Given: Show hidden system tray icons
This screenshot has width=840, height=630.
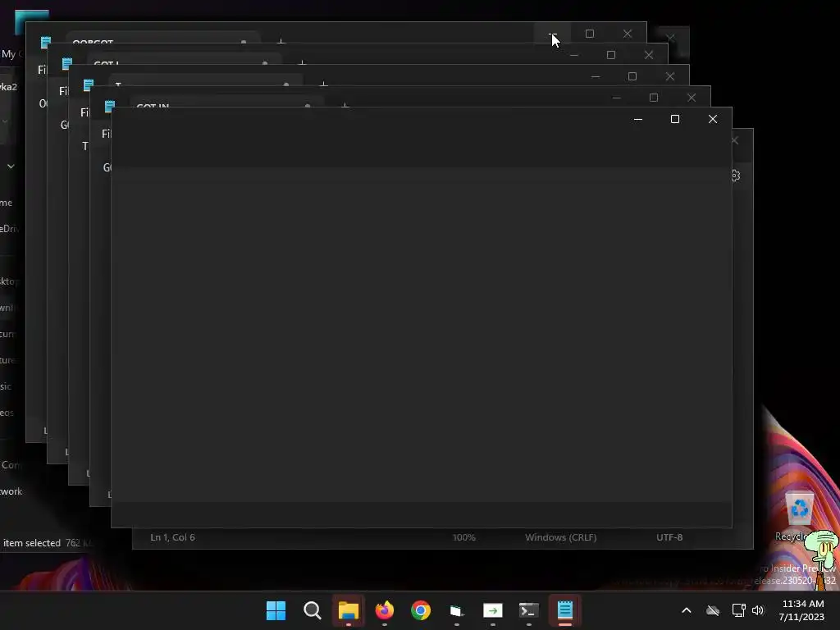Looking at the screenshot, I should click(x=687, y=610).
